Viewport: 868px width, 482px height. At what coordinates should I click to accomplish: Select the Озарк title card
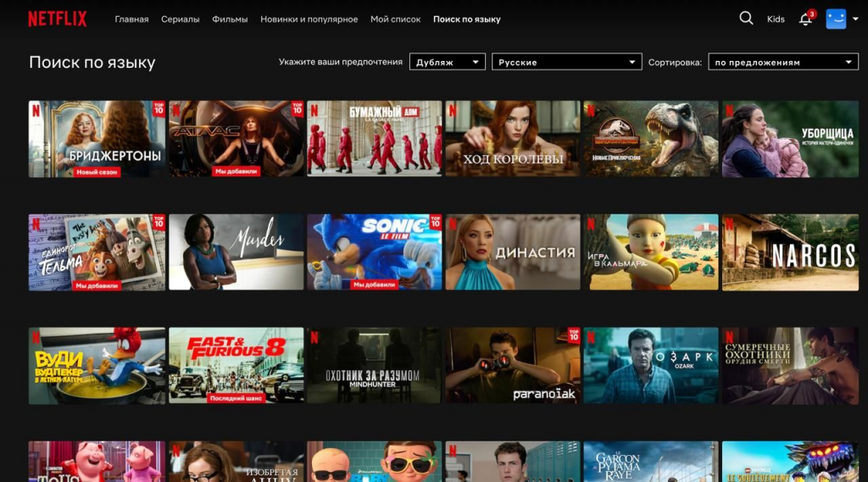[651, 365]
